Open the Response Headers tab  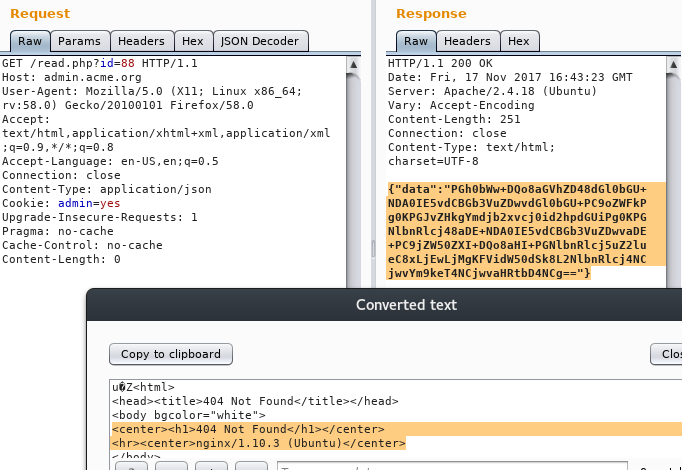[467, 41]
